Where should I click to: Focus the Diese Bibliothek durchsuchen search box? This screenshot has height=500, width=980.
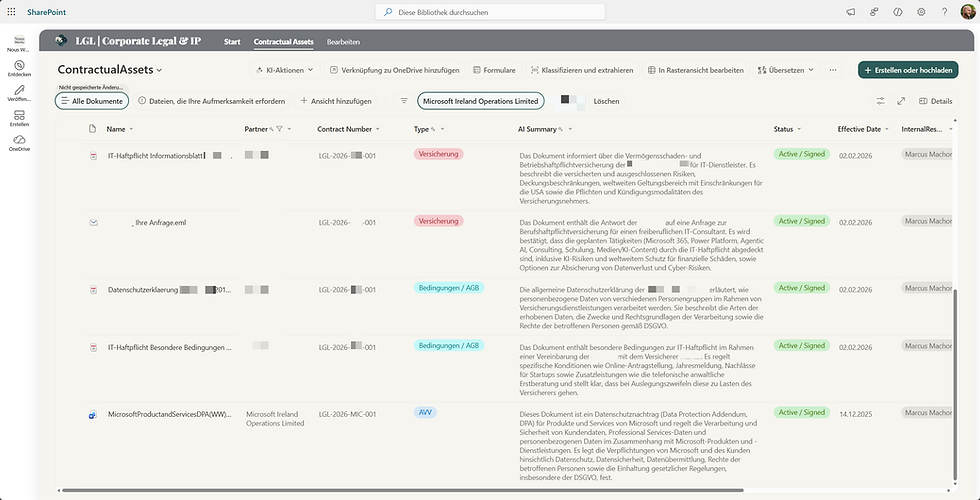[490, 12]
